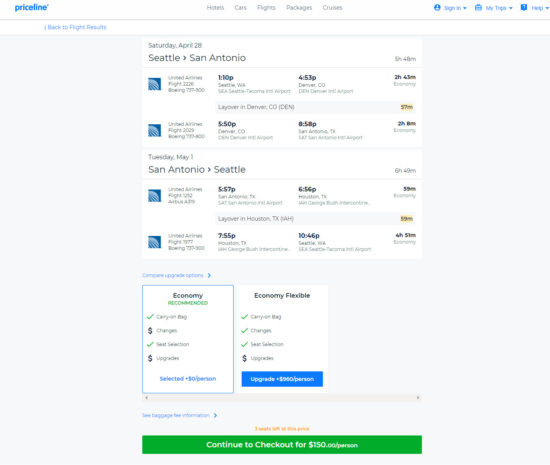Go to the Hotels tab
The width and height of the screenshot is (550, 465).
(x=215, y=7)
